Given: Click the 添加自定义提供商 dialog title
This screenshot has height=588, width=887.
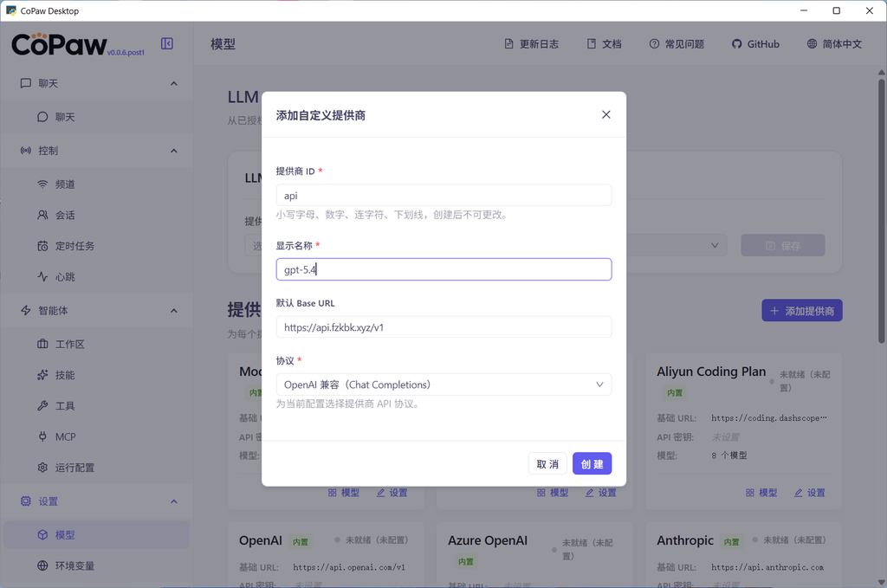Looking at the screenshot, I should click(320, 115).
